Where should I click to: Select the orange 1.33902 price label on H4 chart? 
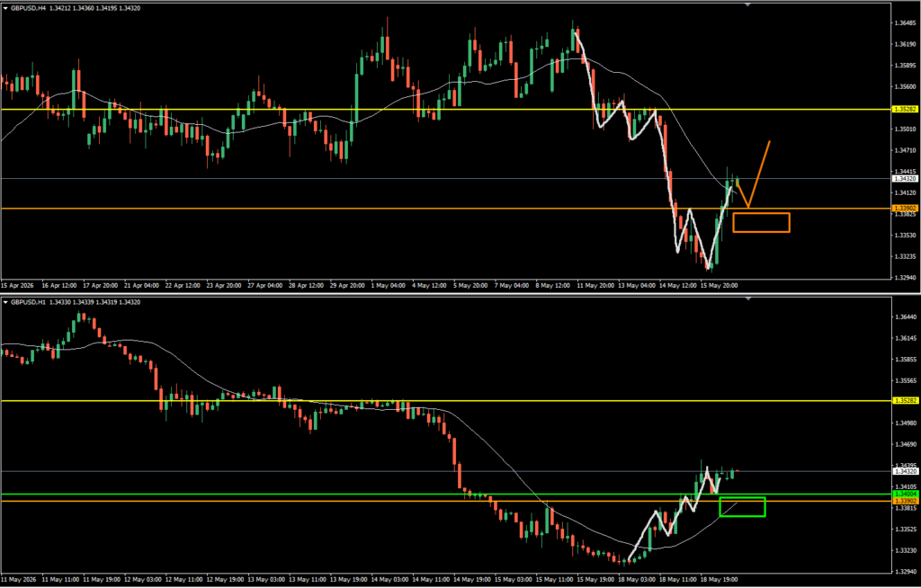(x=905, y=209)
